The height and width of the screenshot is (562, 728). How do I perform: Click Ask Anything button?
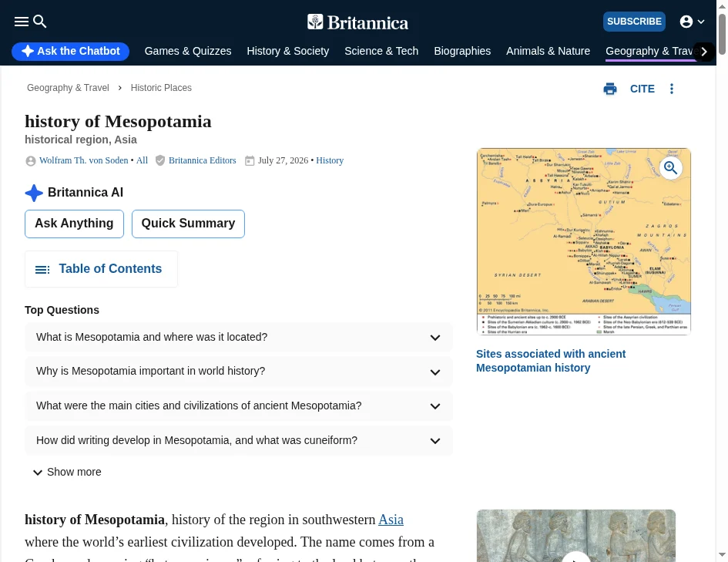click(74, 224)
